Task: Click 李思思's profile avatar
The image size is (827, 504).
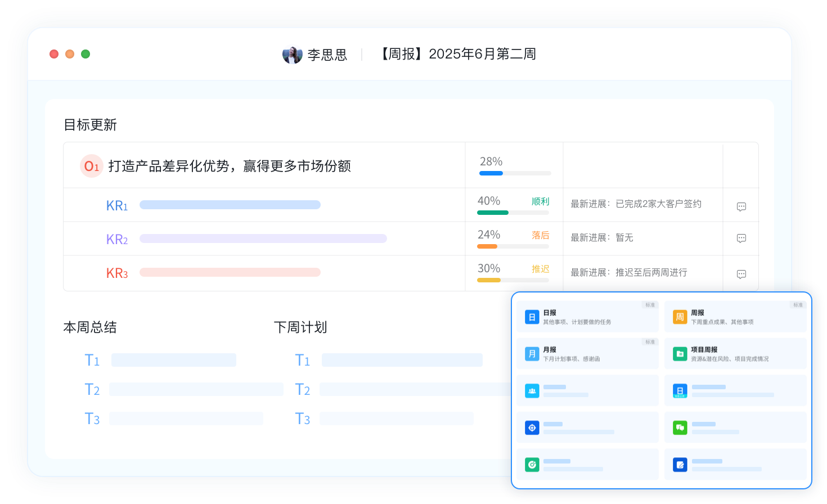Action: [x=292, y=55]
